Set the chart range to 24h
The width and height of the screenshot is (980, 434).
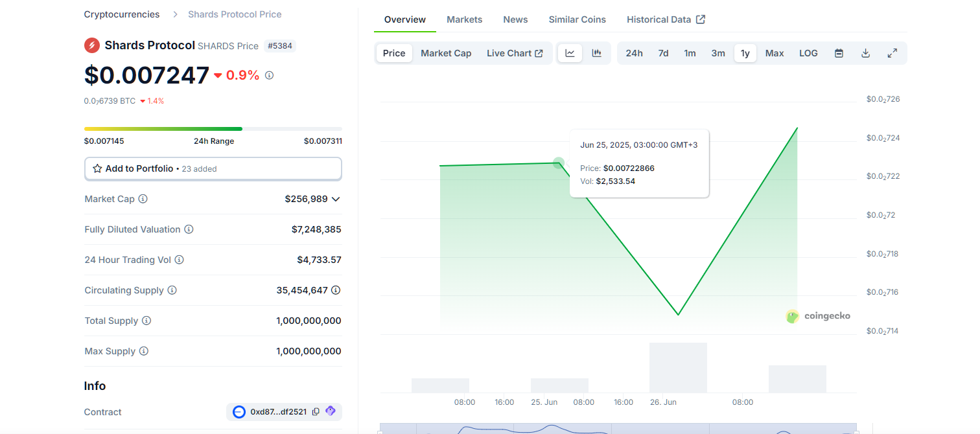click(x=635, y=53)
